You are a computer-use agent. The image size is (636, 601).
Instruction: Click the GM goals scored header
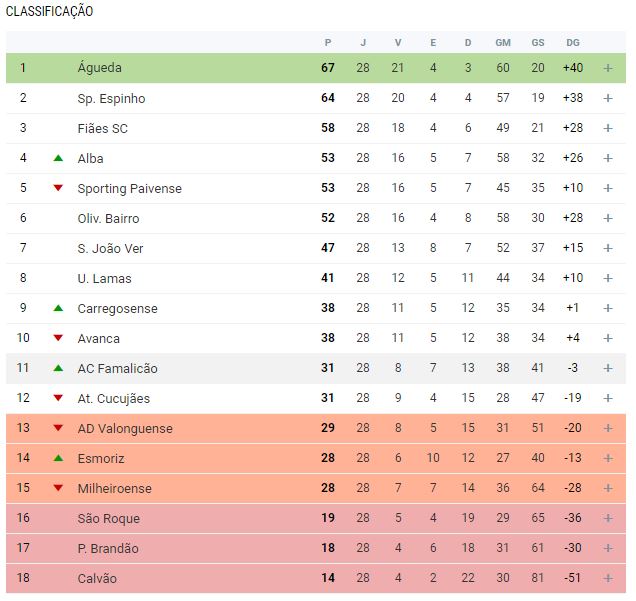503,42
